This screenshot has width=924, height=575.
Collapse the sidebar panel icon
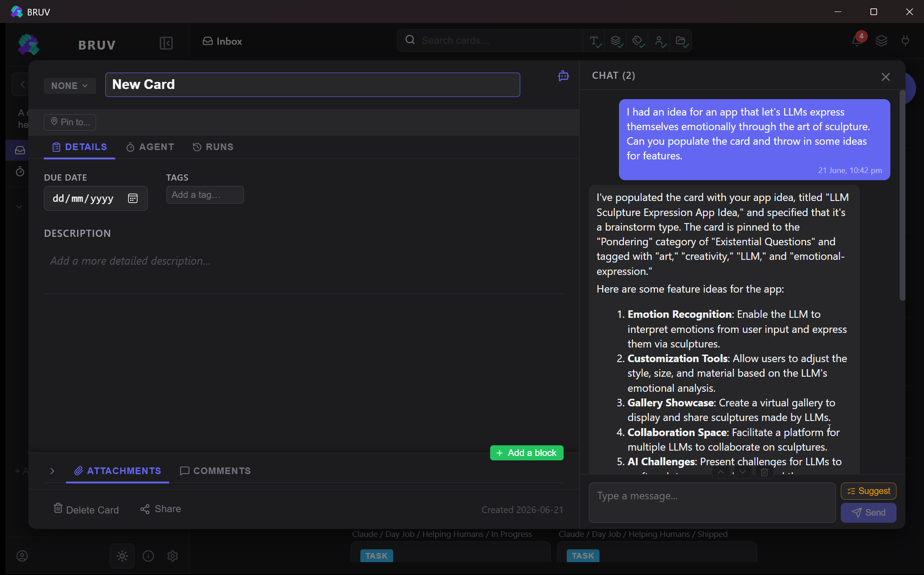click(166, 43)
